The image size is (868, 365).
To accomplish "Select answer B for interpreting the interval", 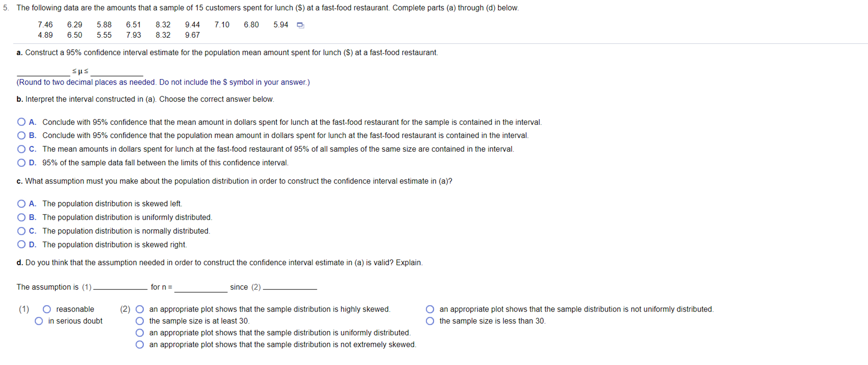I will (x=21, y=135).
